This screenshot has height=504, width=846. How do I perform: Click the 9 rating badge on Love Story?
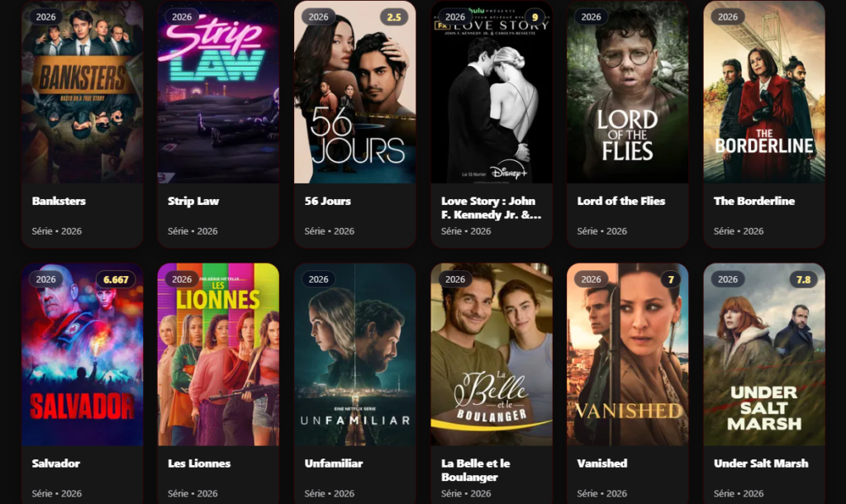(x=535, y=17)
